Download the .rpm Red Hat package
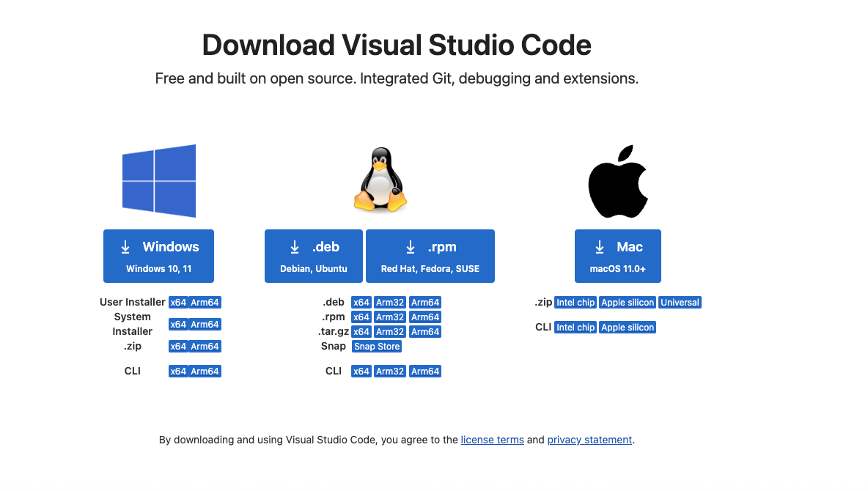This screenshot has width=868, height=491. (x=430, y=256)
